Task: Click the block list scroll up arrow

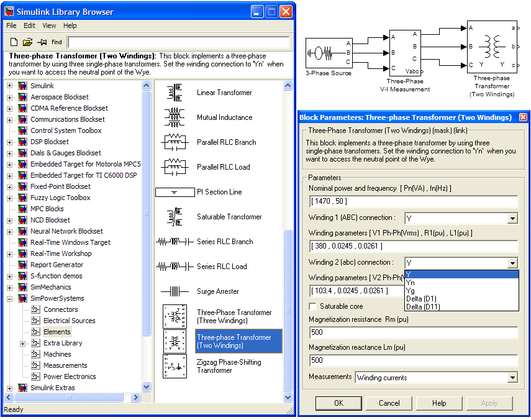Action: click(x=288, y=85)
